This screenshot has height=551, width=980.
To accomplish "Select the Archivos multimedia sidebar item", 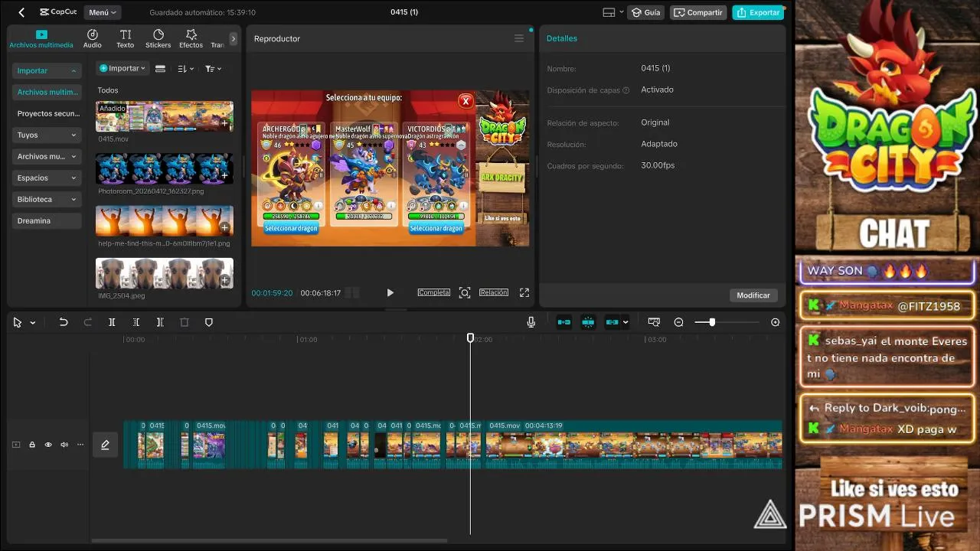I will click(47, 92).
